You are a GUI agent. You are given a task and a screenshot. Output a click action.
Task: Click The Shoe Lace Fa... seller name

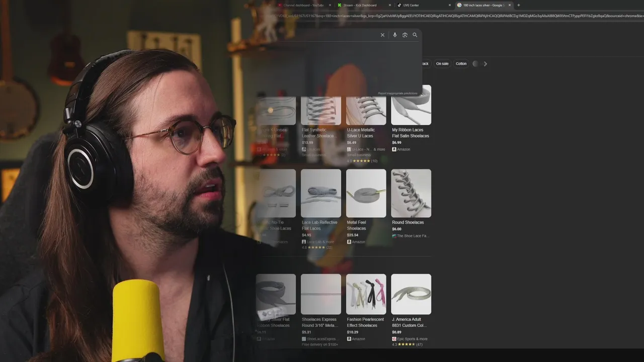[x=413, y=236]
